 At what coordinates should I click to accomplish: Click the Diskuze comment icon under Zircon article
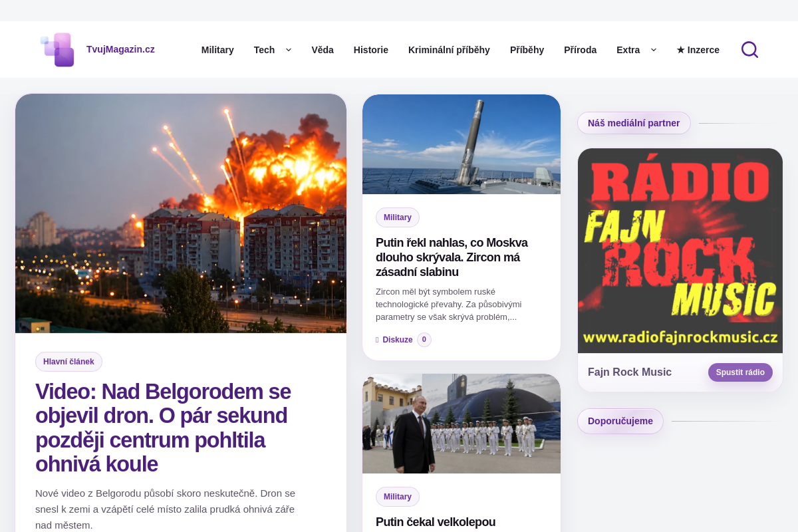[377, 340]
